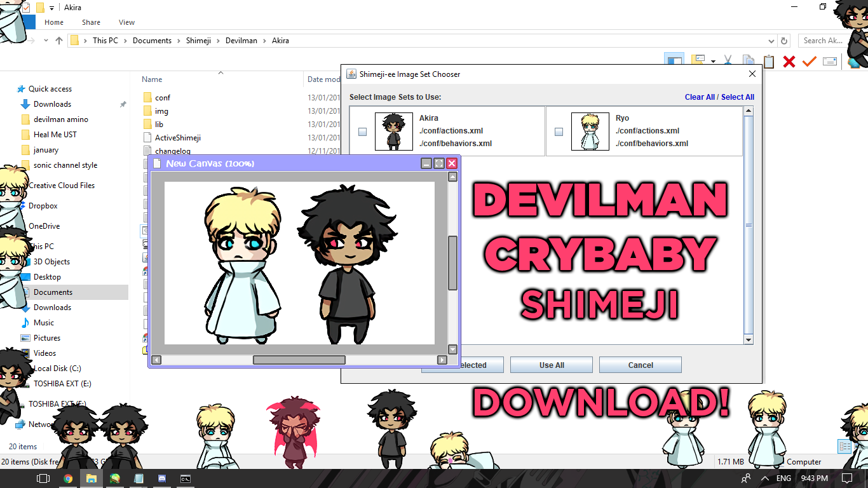The image size is (868, 488).
Task: Open Google Chrome from taskbar
Action: 68,478
